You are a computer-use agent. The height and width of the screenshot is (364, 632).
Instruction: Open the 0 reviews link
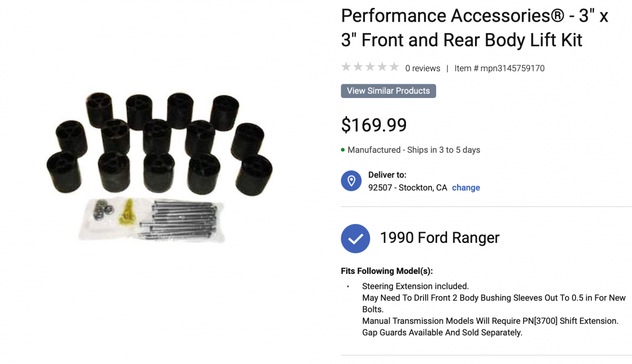coord(423,68)
